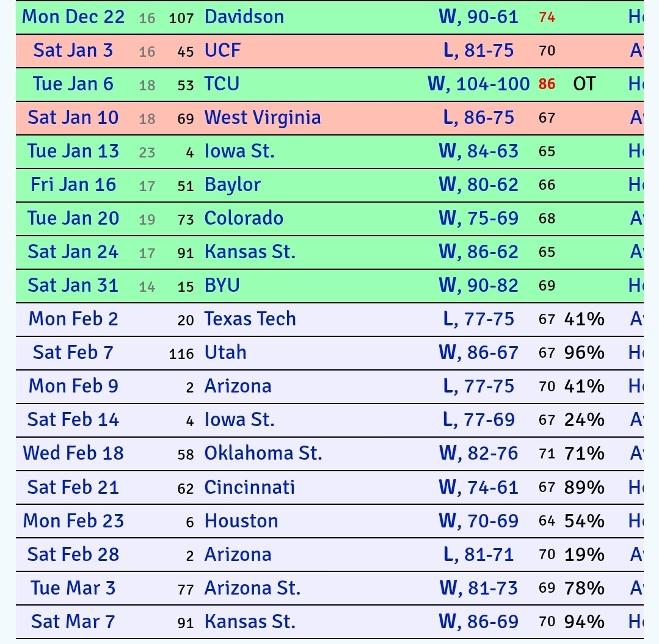This screenshot has width=659, height=644.
Task: Click the L, 77-69 predicted score link
Action: 478,419
